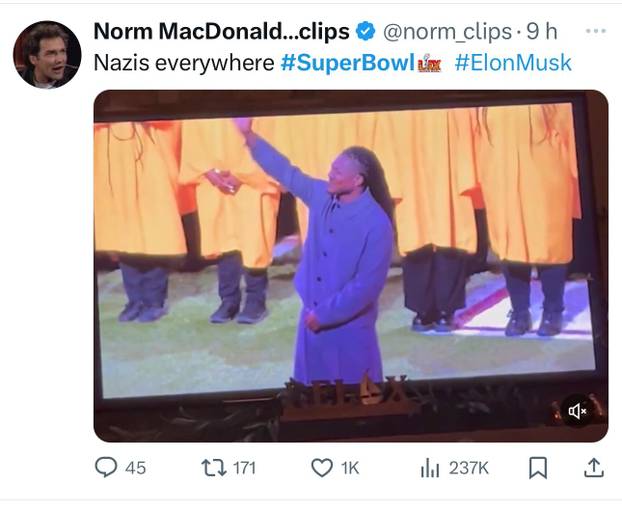Reply to the norm_clips tweet

106,467
